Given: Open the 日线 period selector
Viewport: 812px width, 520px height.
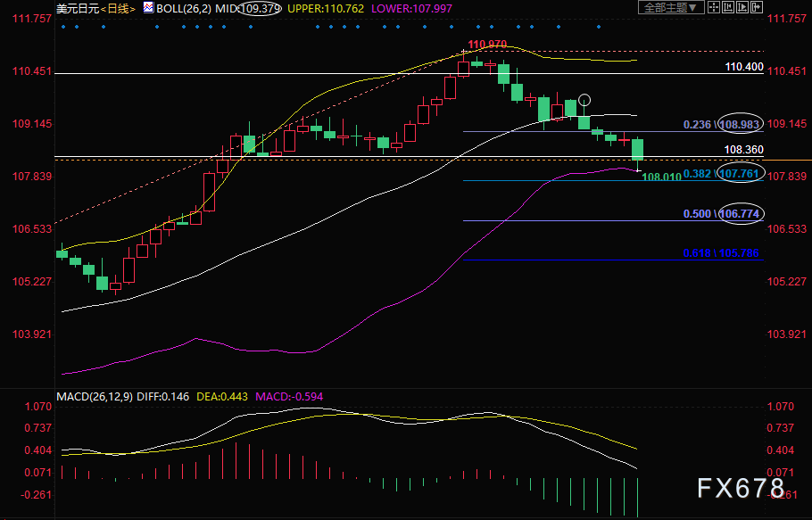Looking at the screenshot, I should [x=117, y=8].
